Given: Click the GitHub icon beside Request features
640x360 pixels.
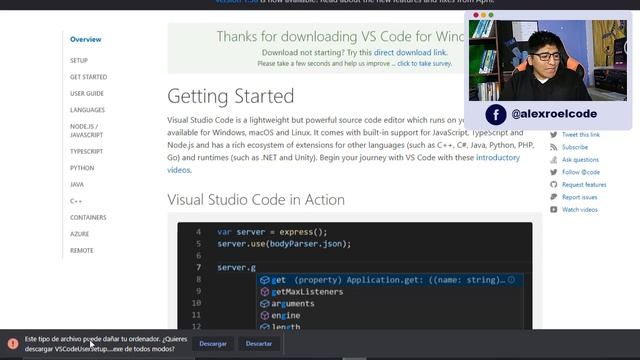Looking at the screenshot, I should click(x=553, y=184).
